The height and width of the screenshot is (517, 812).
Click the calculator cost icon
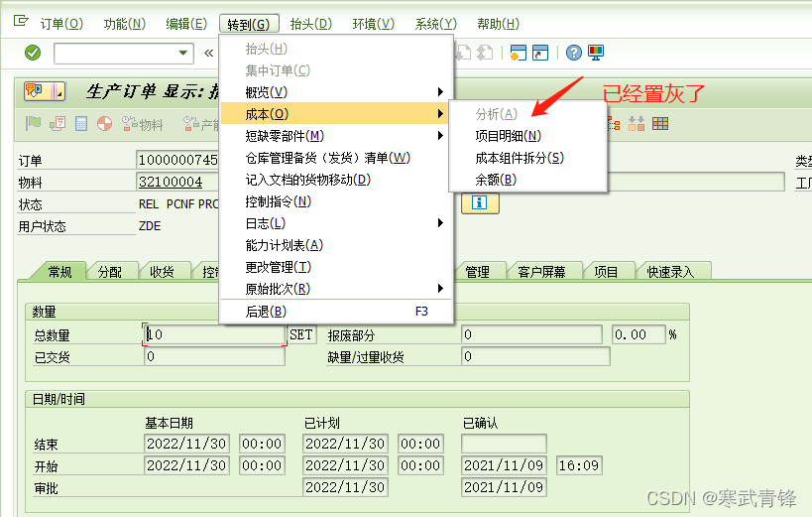click(x=81, y=123)
